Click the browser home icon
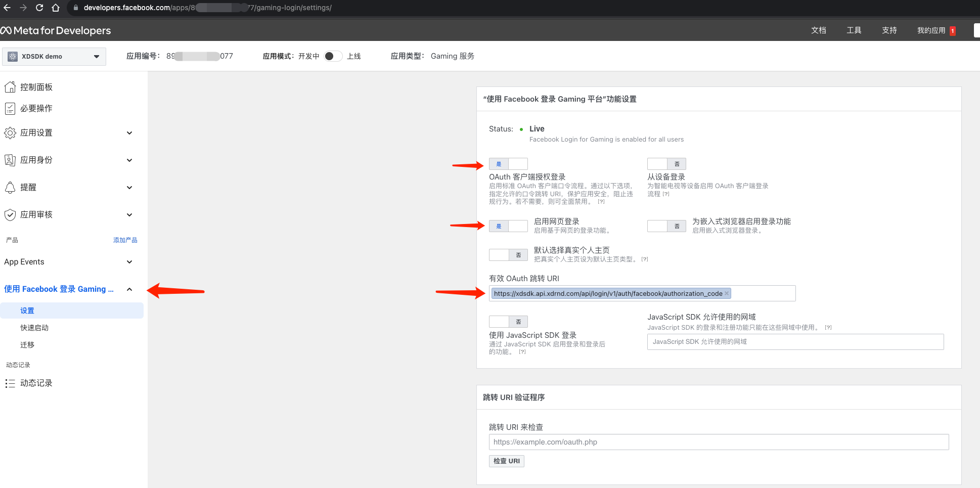980x488 pixels. click(56, 8)
